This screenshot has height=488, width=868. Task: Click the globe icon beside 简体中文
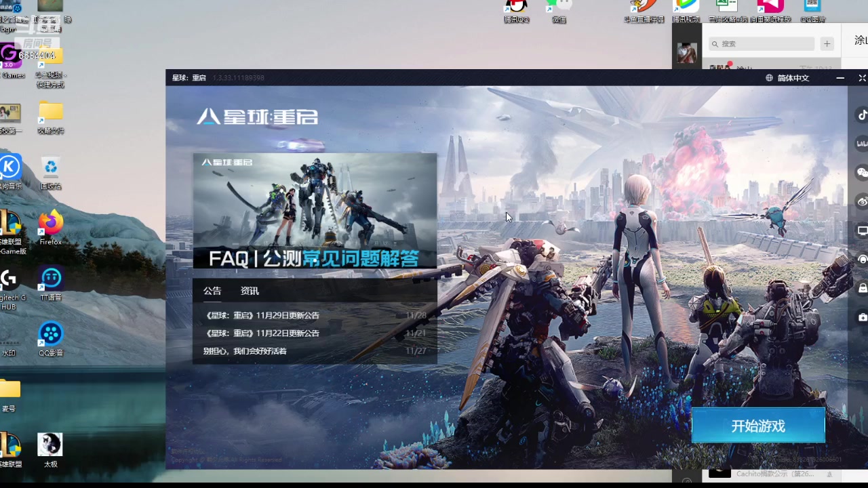769,78
